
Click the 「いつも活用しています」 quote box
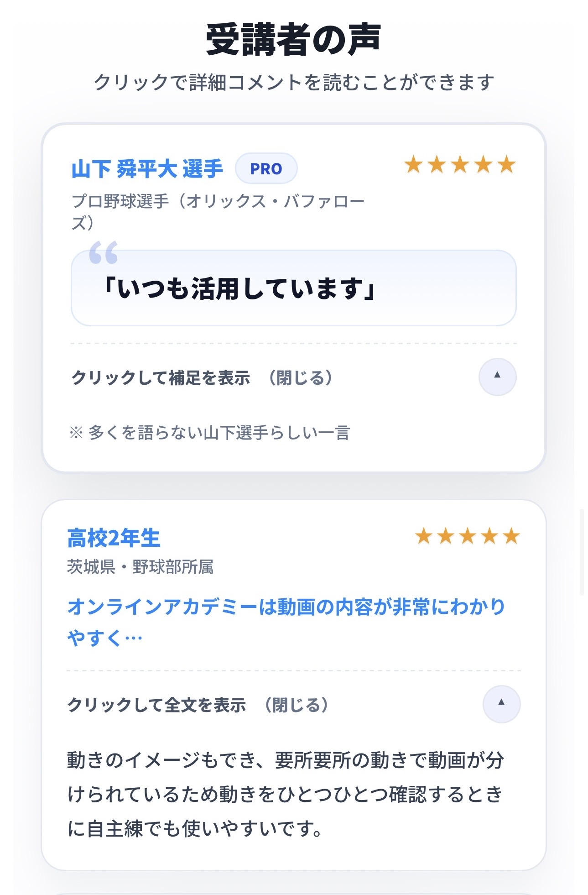click(293, 288)
